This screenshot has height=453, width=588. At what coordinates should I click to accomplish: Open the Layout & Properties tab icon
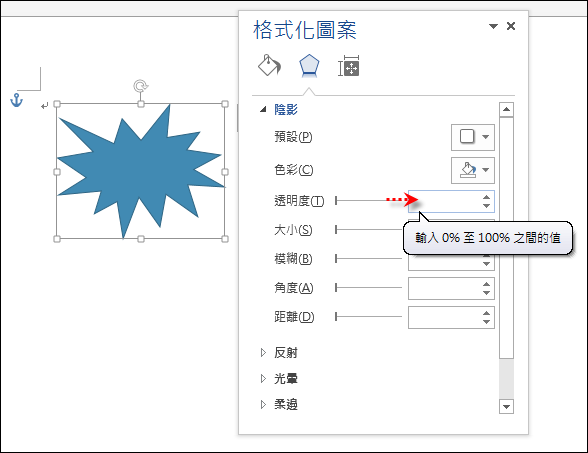click(x=349, y=66)
